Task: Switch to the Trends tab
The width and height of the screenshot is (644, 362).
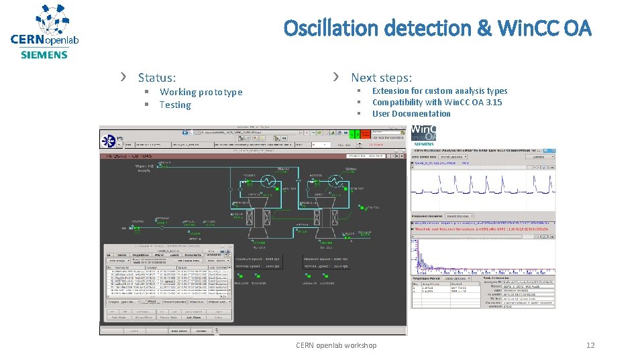Action: coord(121,255)
